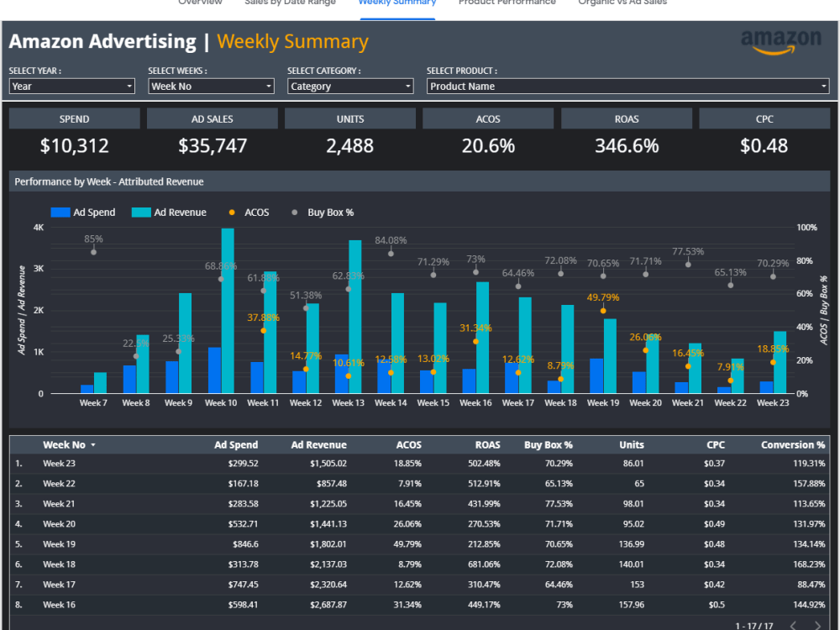Go to Organic vs Ad Sales tab
Image resolution: width=840 pixels, height=630 pixels.
coord(622,3)
